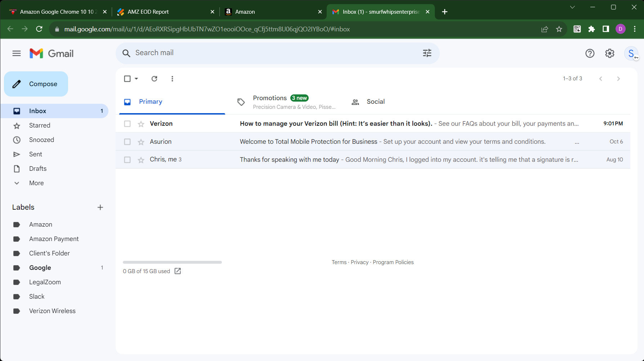Open Chrome side panel icon
This screenshot has width=644, height=361.
click(x=606, y=29)
